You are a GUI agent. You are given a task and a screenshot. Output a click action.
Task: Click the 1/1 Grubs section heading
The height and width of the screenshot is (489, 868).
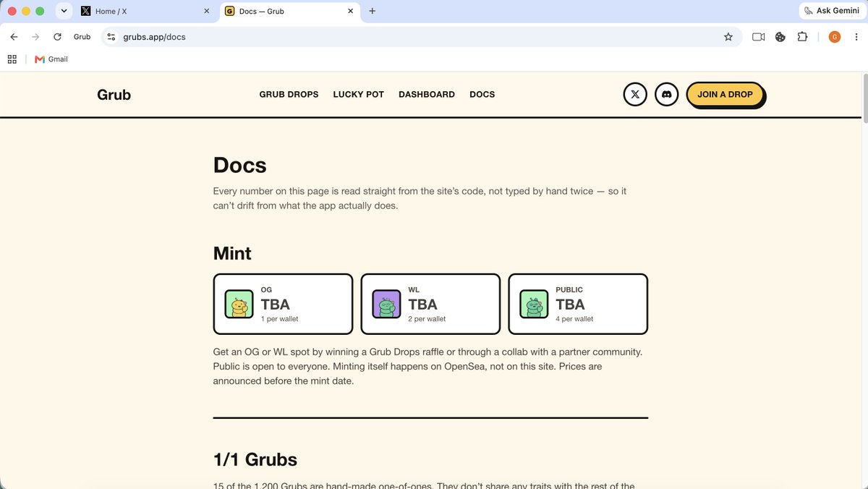coord(255,459)
